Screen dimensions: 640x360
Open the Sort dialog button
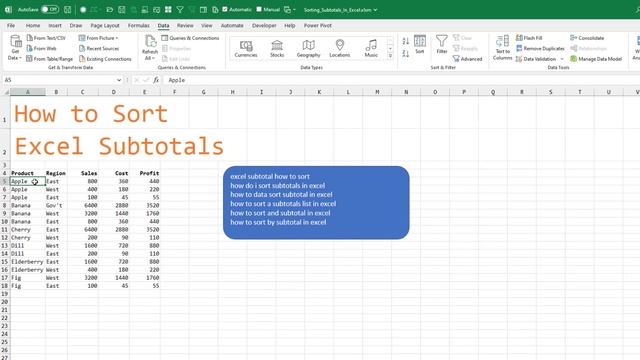point(420,44)
